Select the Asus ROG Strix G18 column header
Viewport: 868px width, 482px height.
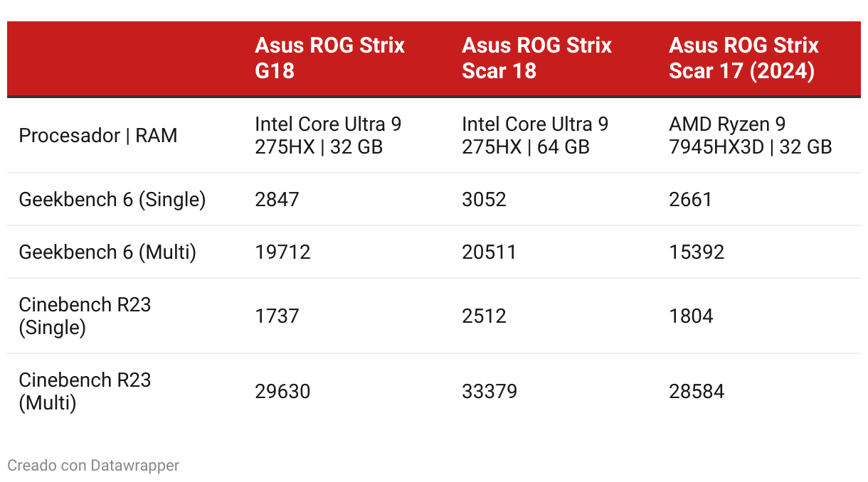click(329, 58)
